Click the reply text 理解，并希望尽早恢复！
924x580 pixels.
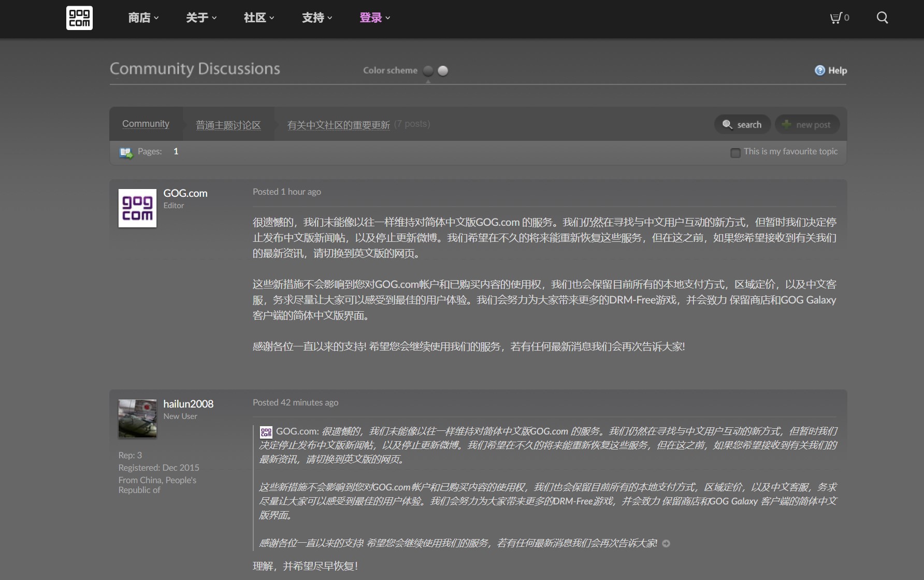coord(306,566)
